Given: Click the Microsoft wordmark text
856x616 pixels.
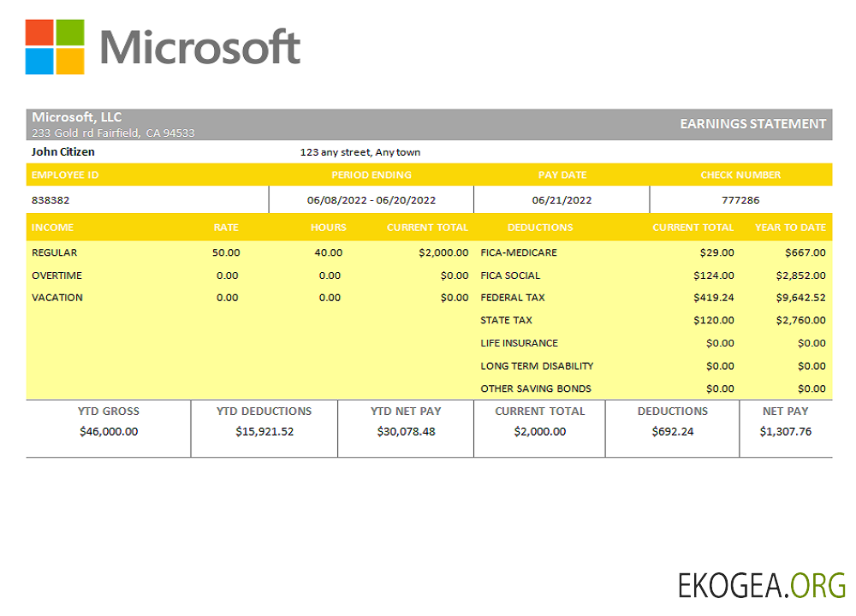Looking at the screenshot, I should [200, 47].
